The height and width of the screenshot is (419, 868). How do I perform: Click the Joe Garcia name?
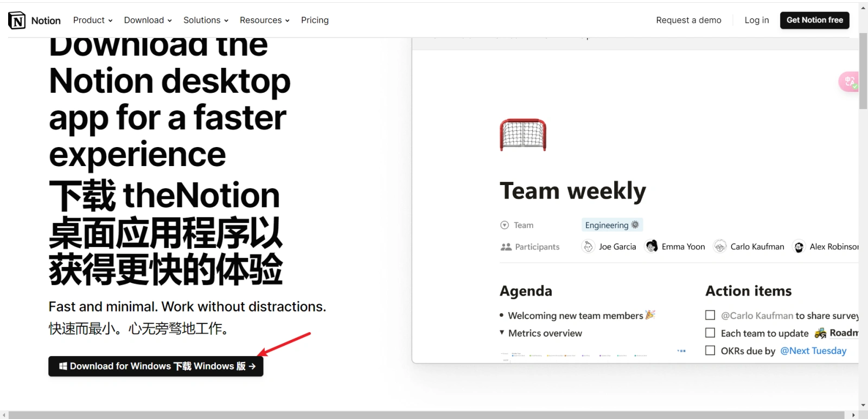pos(617,246)
